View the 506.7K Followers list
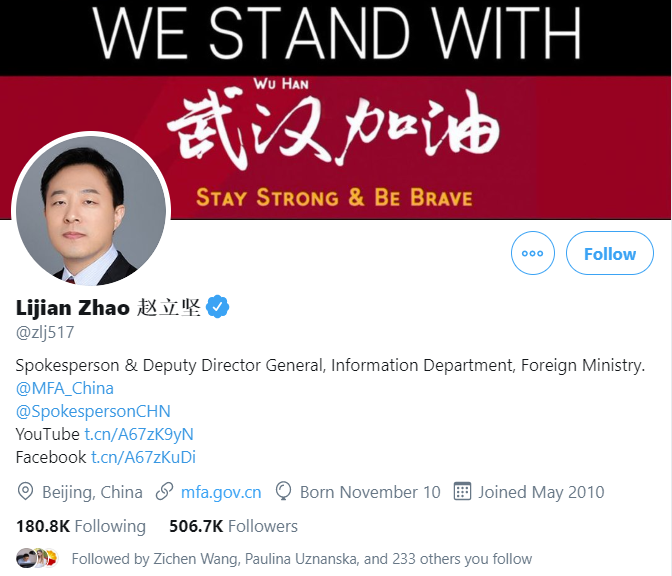 pyautogui.click(x=234, y=526)
